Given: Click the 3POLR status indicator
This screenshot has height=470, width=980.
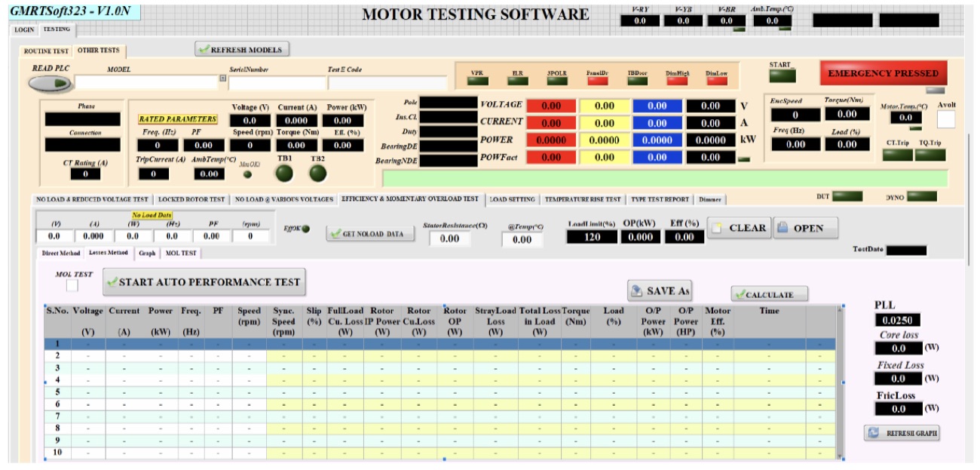Looking at the screenshot, I should 557,81.
